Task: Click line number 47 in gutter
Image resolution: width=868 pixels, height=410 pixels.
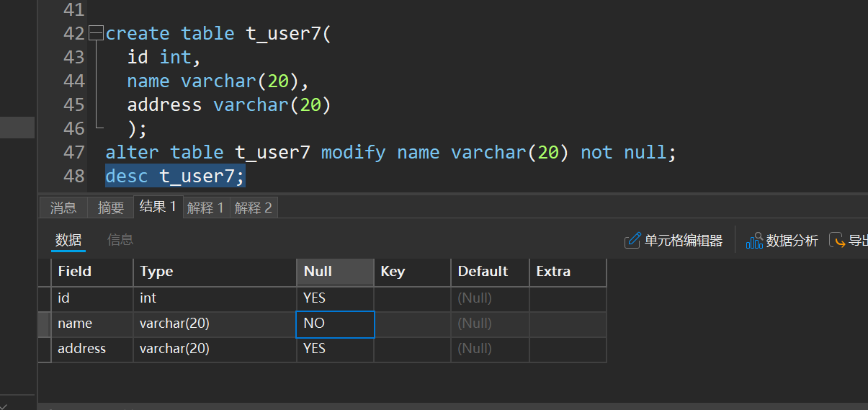Action: click(74, 153)
